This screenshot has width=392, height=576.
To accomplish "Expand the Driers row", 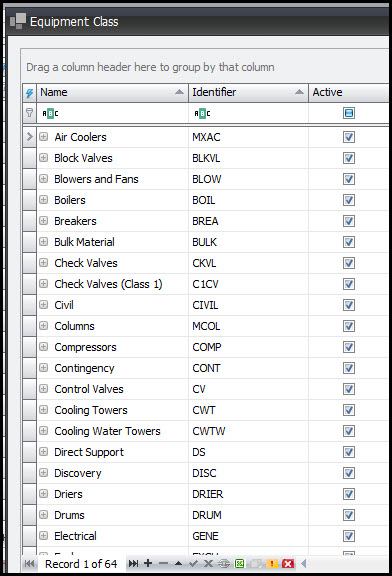I will tap(43, 493).
